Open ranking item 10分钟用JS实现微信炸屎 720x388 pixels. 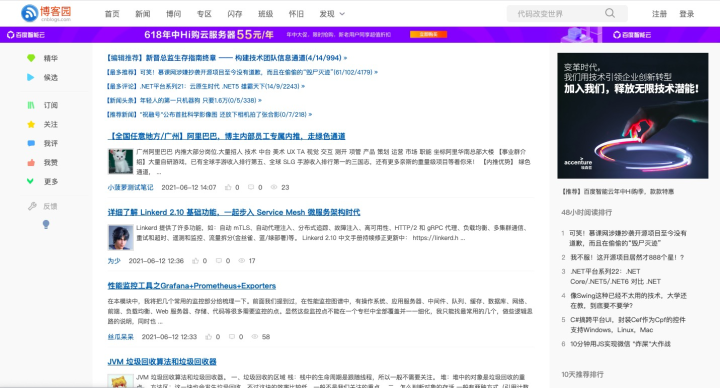coord(620,343)
